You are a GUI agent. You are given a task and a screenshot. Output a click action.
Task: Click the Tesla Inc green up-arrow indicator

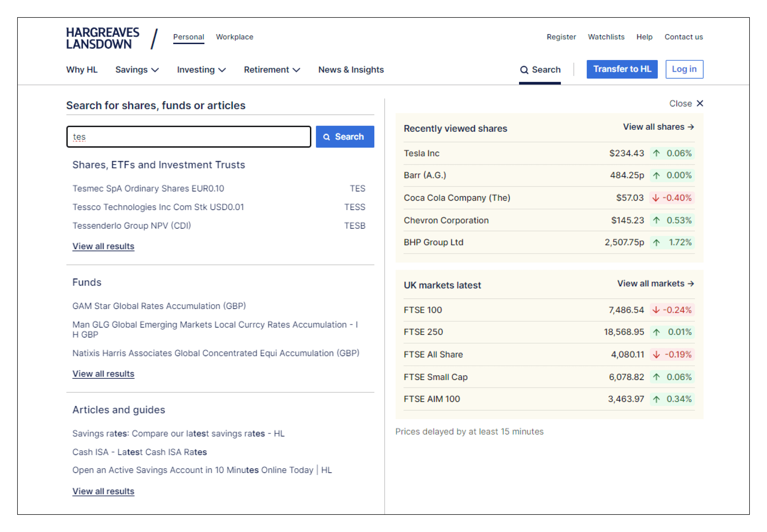[656, 153]
